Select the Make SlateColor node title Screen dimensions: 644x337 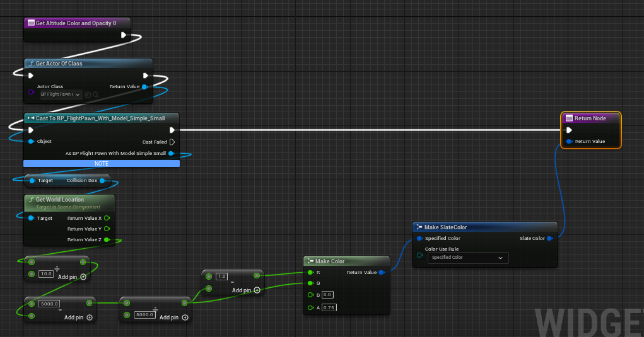(445, 227)
